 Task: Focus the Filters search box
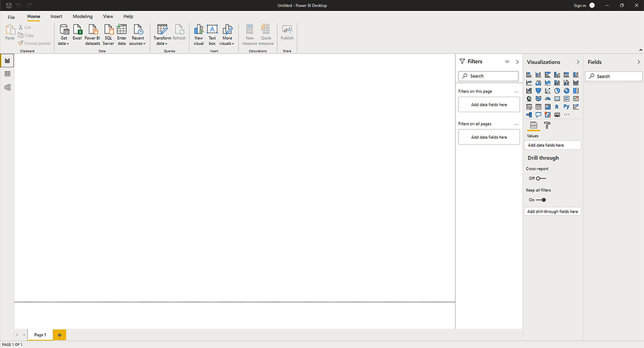tap(488, 76)
